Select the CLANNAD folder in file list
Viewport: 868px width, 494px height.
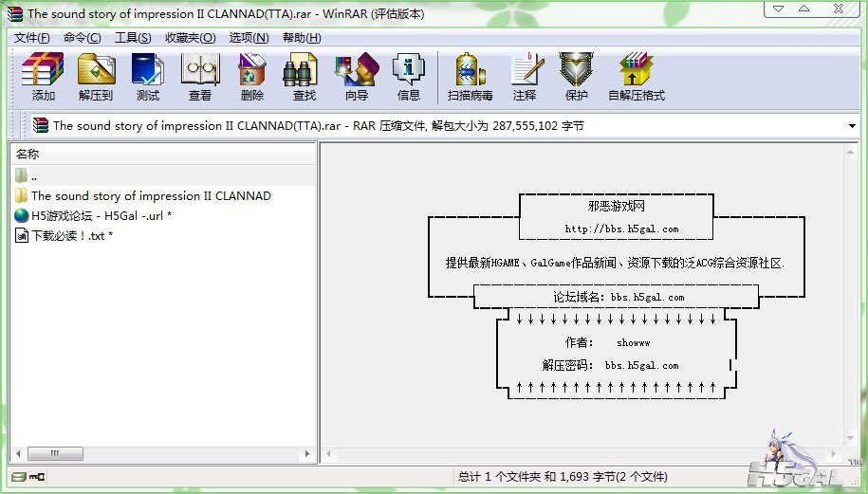pyautogui.click(x=151, y=196)
